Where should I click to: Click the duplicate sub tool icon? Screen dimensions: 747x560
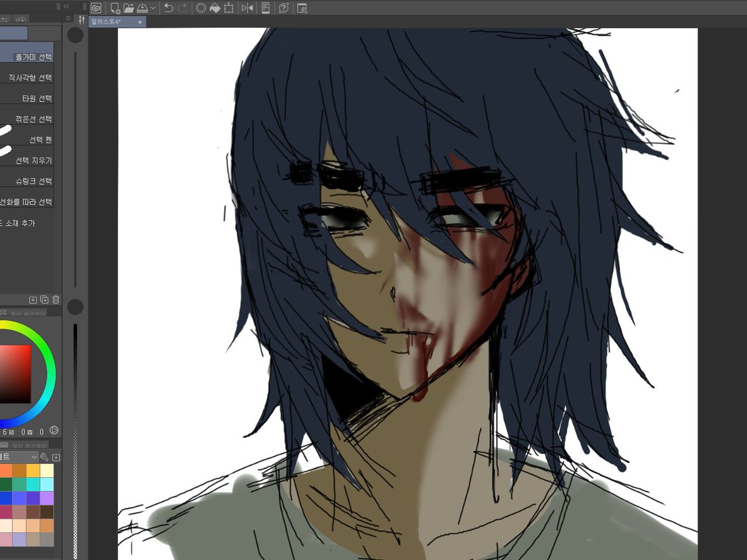point(44,300)
